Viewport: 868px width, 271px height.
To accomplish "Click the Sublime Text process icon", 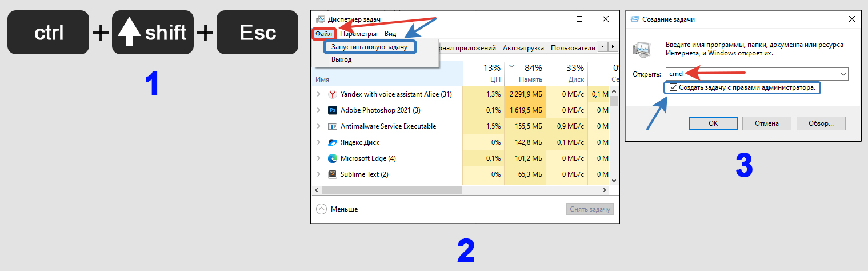I will pos(333,174).
